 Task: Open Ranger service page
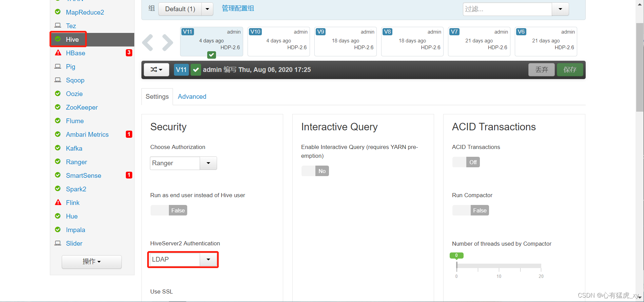pos(77,162)
